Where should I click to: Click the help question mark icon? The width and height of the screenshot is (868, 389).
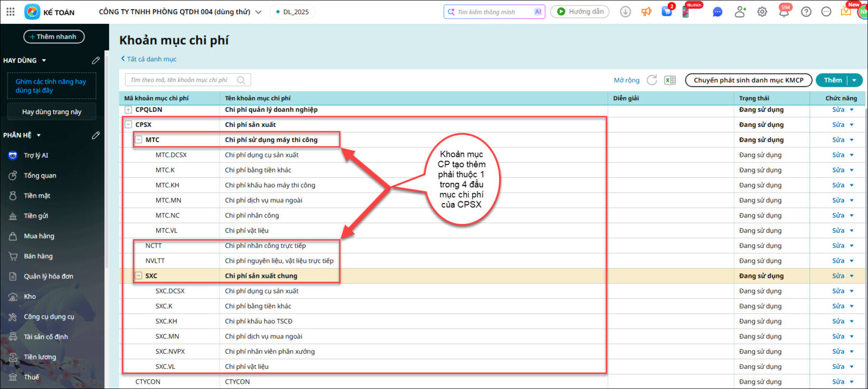pyautogui.click(x=806, y=12)
